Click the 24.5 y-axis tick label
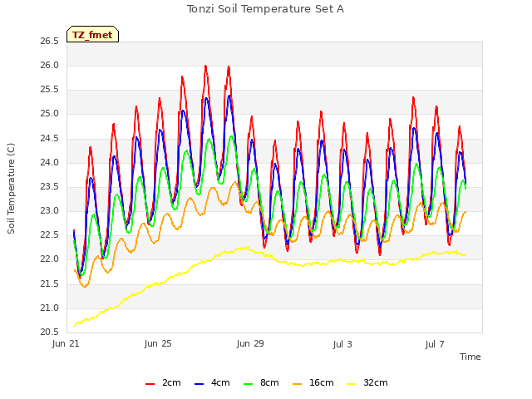Screen dimensions: 532x399 [x=50, y=139]
